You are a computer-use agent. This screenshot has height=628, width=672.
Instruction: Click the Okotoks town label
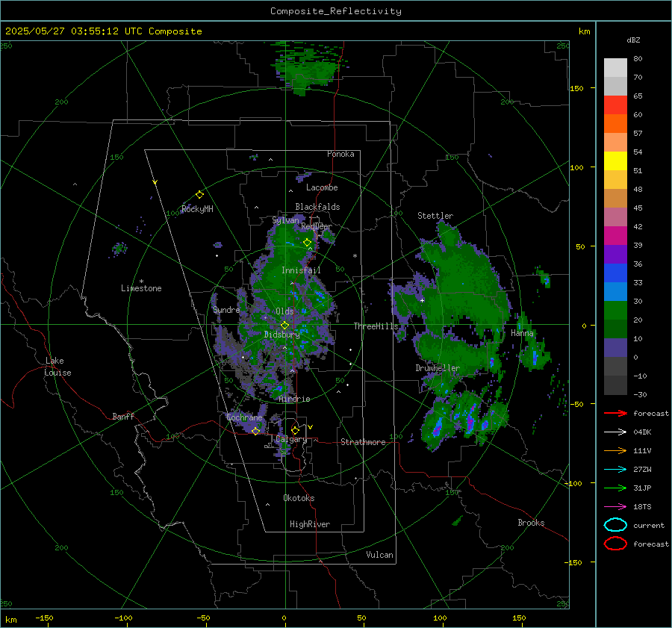299,498
